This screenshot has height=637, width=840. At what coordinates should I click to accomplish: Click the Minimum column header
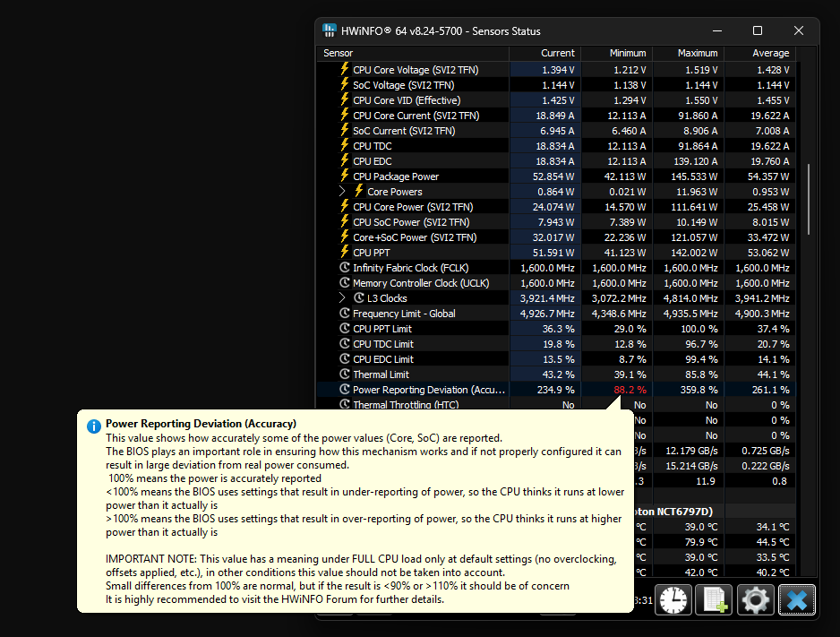tap(617, 53)
